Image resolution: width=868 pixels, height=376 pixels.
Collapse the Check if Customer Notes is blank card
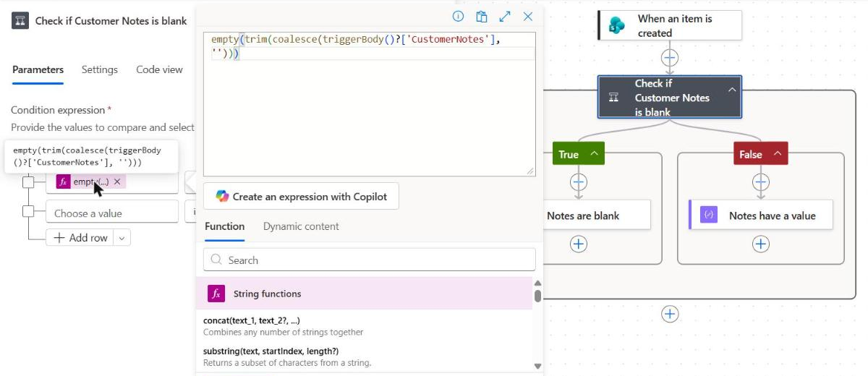pyautogui.click(x=731, y=90)
